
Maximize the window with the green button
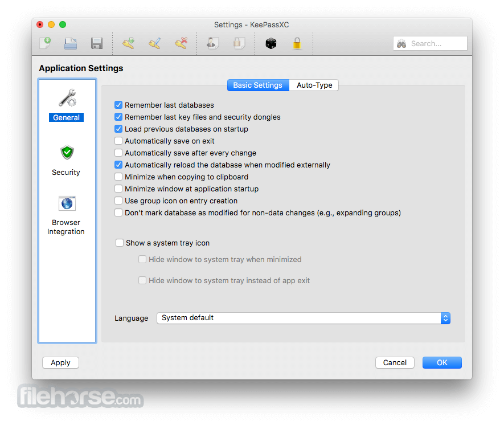63,24
